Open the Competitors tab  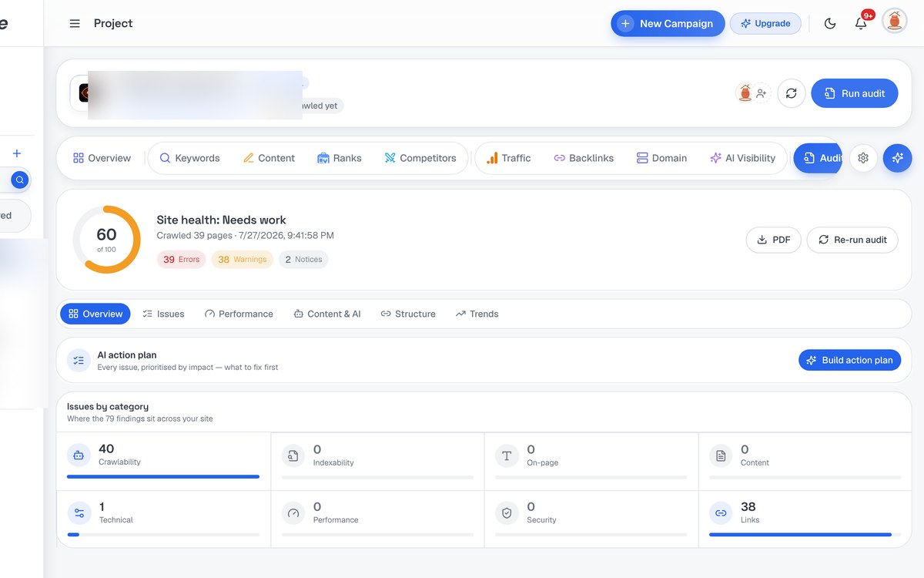[x=420, y=158]
